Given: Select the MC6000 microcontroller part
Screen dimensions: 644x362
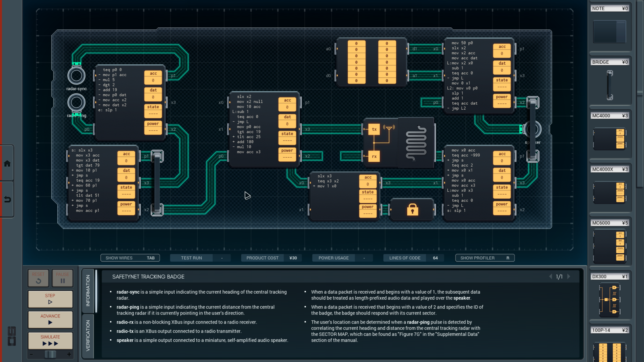Looking at the screenshot, I should click(610, 247).
